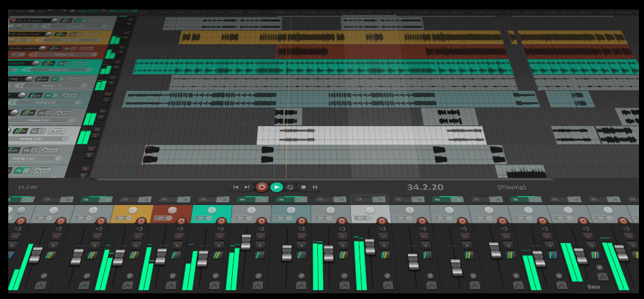The width and height of the screenshot is (644, 299).
Task: Open Analog 1 input dropdown on white track
Action: pyautogui.click(x=38, y=138)
